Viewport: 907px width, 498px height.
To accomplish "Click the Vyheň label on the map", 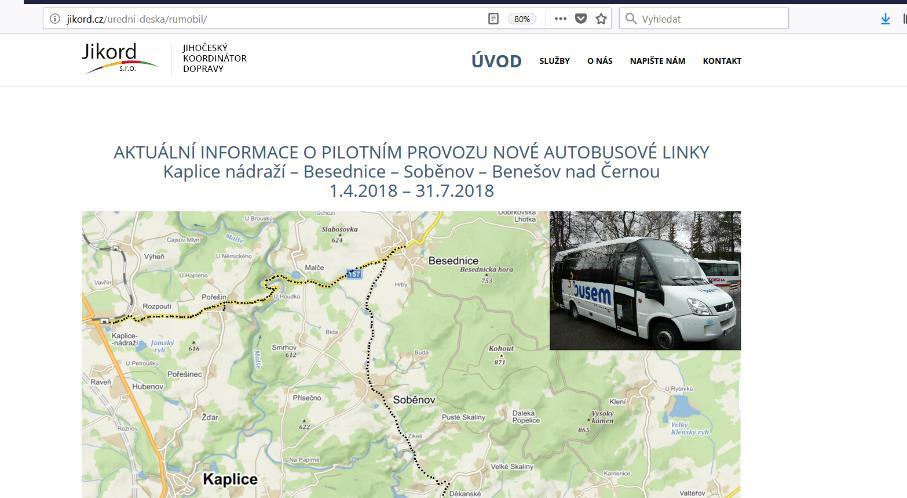I will [x=154, y=256].
